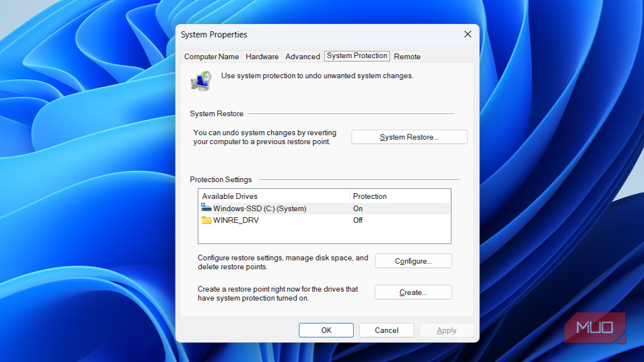The image size is (644, 362).
Task: Click Create... to make restore point
Action: tap(413, 292)
